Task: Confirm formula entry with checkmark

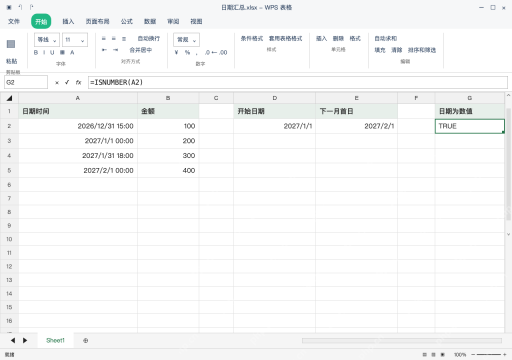Action: [x=67, y=82]
